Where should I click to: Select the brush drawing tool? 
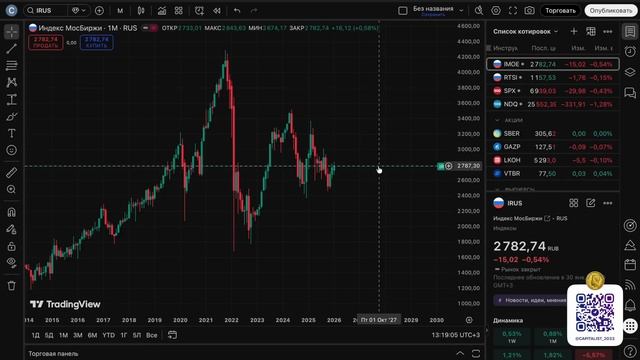(11, 117)
